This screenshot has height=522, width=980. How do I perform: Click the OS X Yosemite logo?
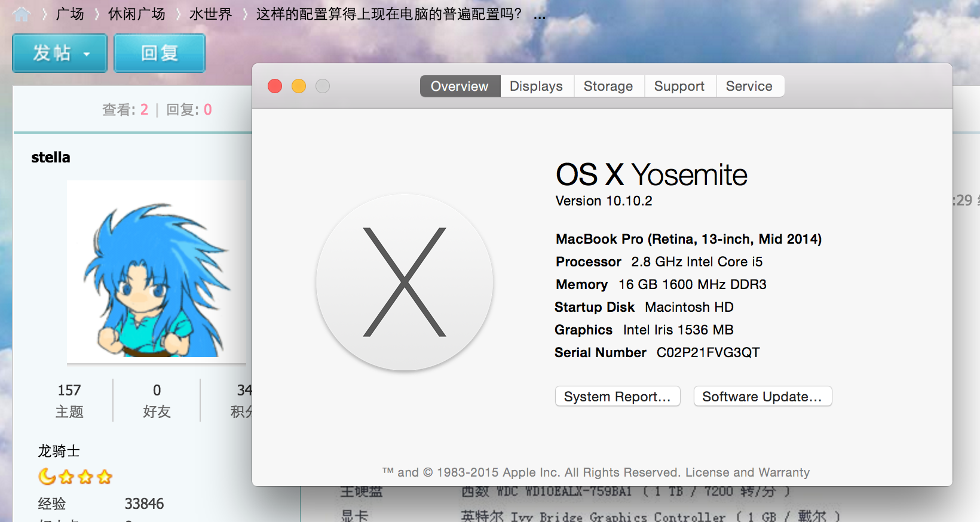coord(405,282)
